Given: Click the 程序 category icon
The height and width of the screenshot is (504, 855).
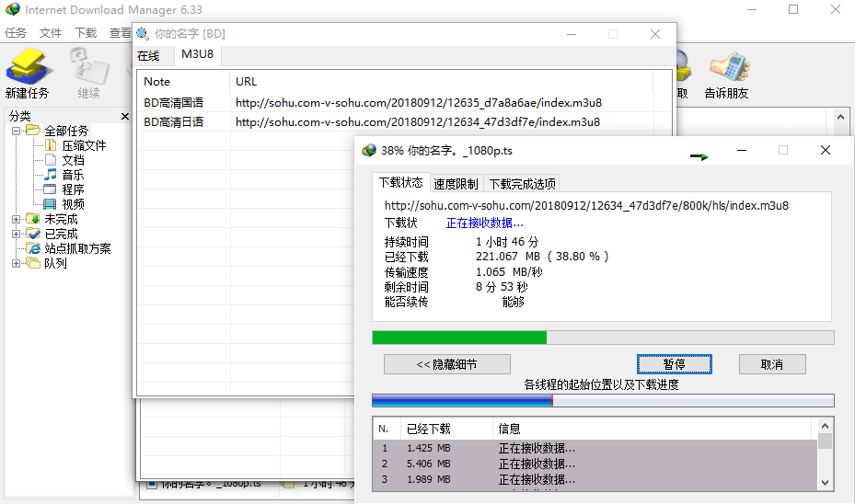Looking at the screenshot, I should pyautogui.click(x=51, y=189).
